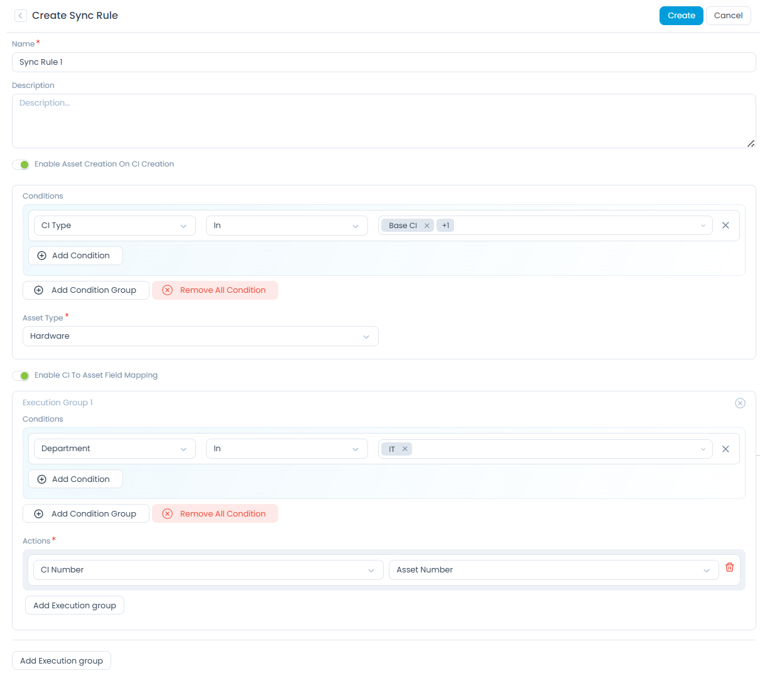Click Remove All Condition in Execution Group
The width and height of the screenshot is (760, 700).
(x=215, y=513)
